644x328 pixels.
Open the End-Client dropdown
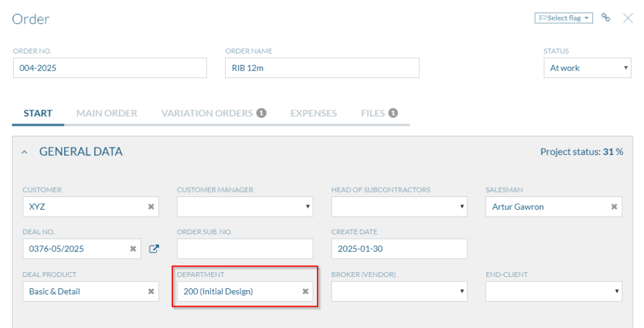coord(553,291)
